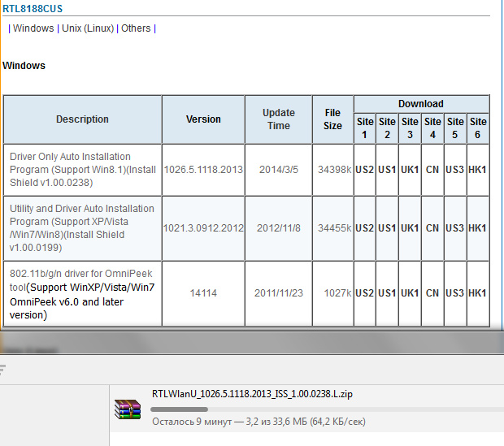The height and width of the screenshot is (446, 504).
Task: Click the Version column header
Action: pos(203,119)
